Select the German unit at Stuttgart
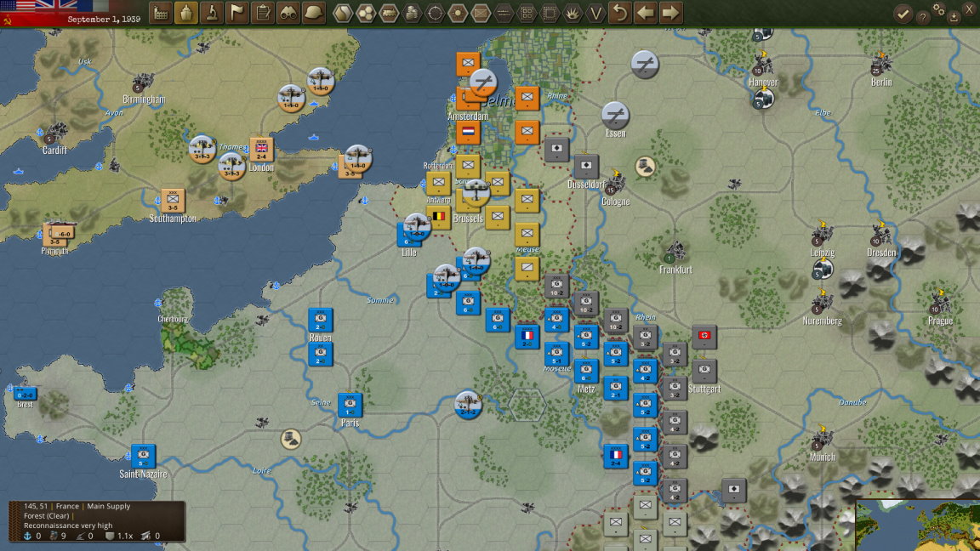Image resolution: width=980 pixels, height=551 pixels. pos(704,371)
